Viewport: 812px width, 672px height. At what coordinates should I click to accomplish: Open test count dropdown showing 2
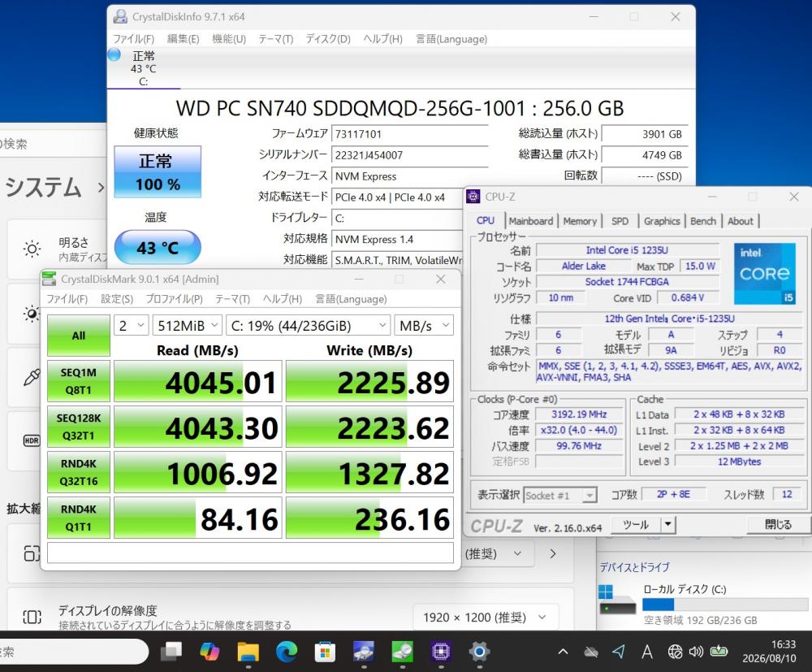tap(132, 326)
